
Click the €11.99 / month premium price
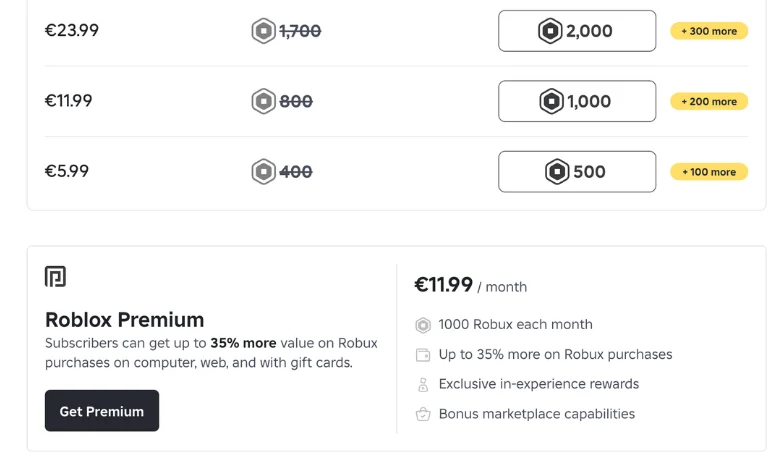pyautogui.click(x=471, y=285)
